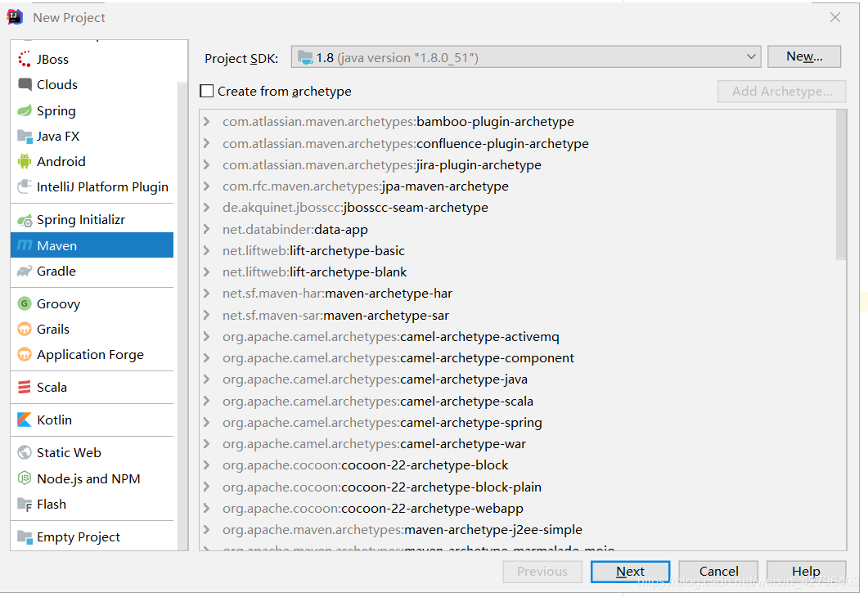Select Gradle project type label
This screenshot has width=868, height=597.
pyautogui.click(x=56, y=272)
